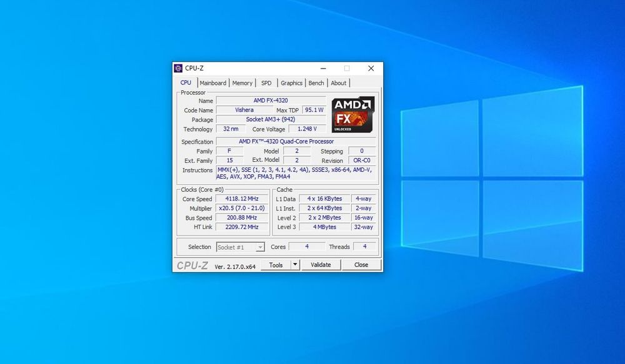Click the CPU-Z title bar app icon
625x364 pixels.
click(178, 68)
